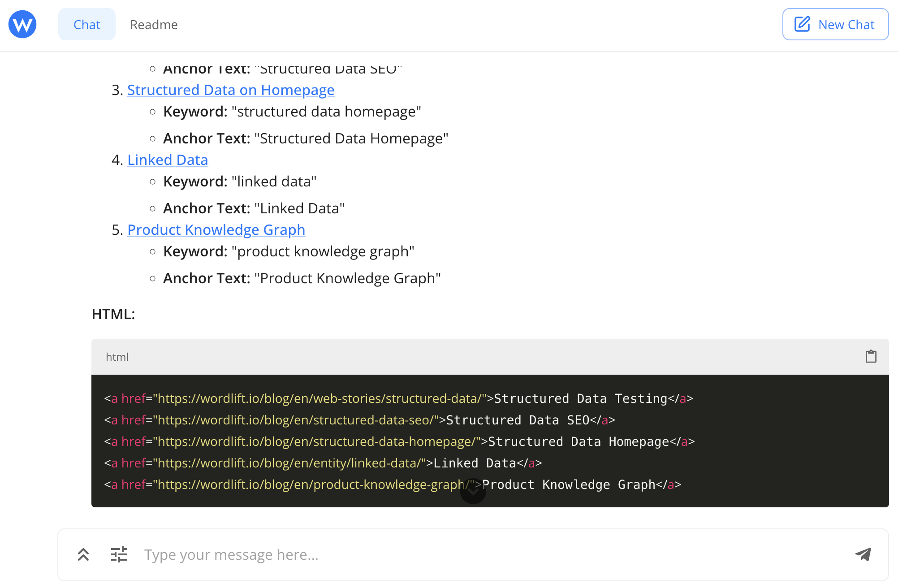Screen dimensions: 898x588
Task: Click Anchor Text "Structured Data Homepage" bullet
Action: point(306,138)
